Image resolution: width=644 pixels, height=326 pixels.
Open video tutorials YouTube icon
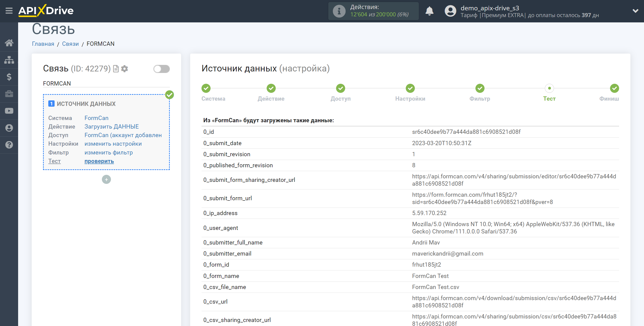[9, 111]
